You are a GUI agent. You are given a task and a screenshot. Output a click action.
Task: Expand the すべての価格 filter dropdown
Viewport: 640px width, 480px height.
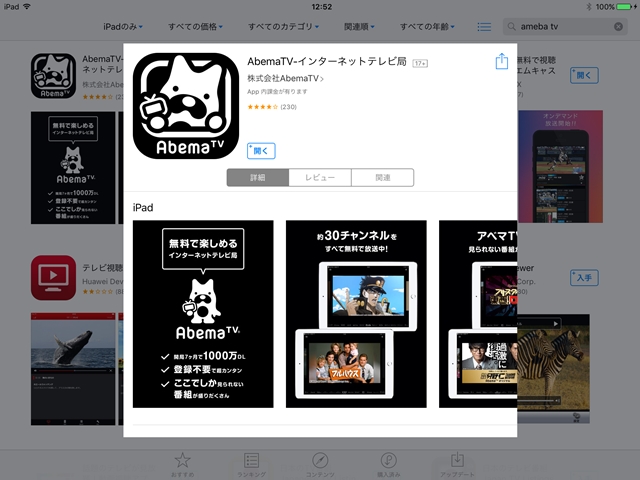coord(196,27)
